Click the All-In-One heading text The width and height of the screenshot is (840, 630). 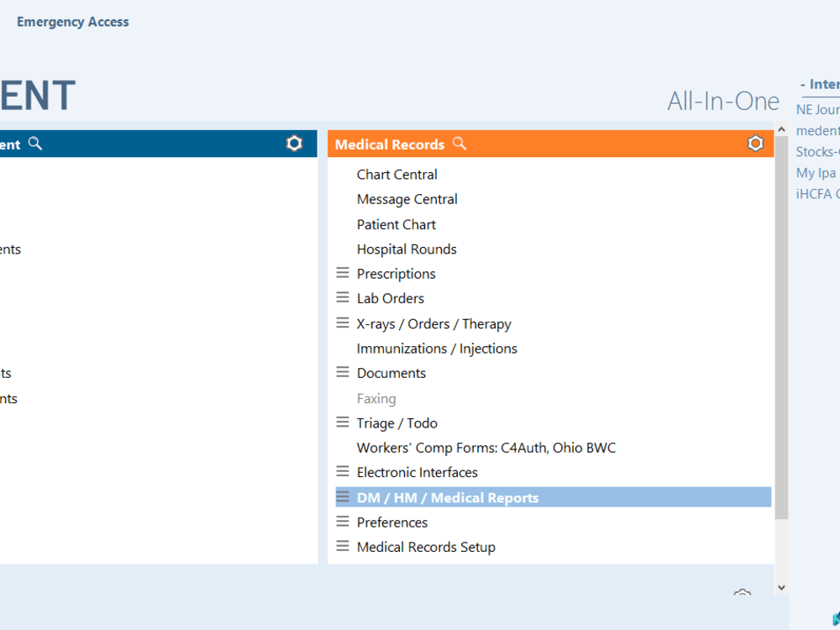pos(723,102)
